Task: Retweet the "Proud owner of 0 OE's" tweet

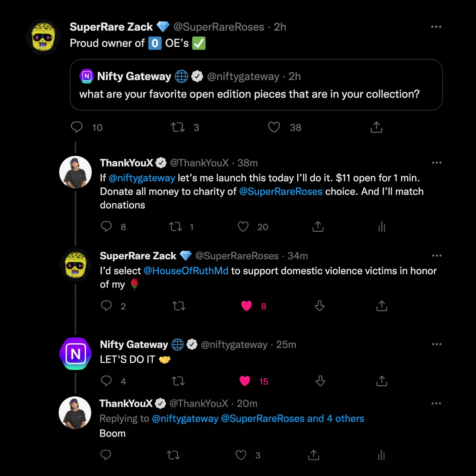Action: click(x=178, y=127)
